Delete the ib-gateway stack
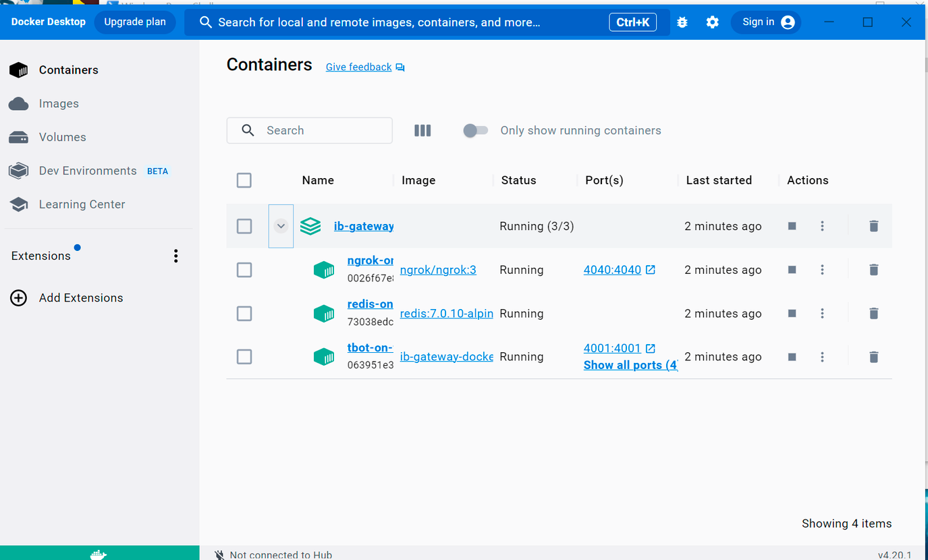The width and height of the screenshot is (928, 560). click(873, 226)
